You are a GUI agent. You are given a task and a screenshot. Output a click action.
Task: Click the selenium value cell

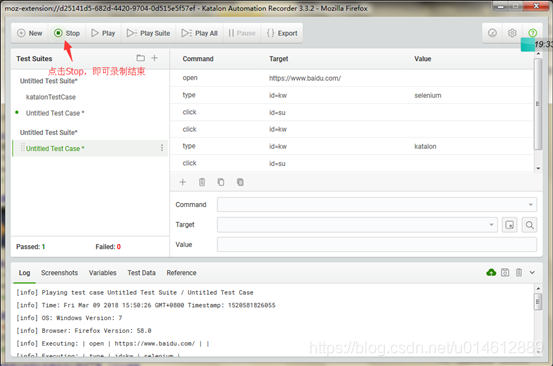(428, 96)
